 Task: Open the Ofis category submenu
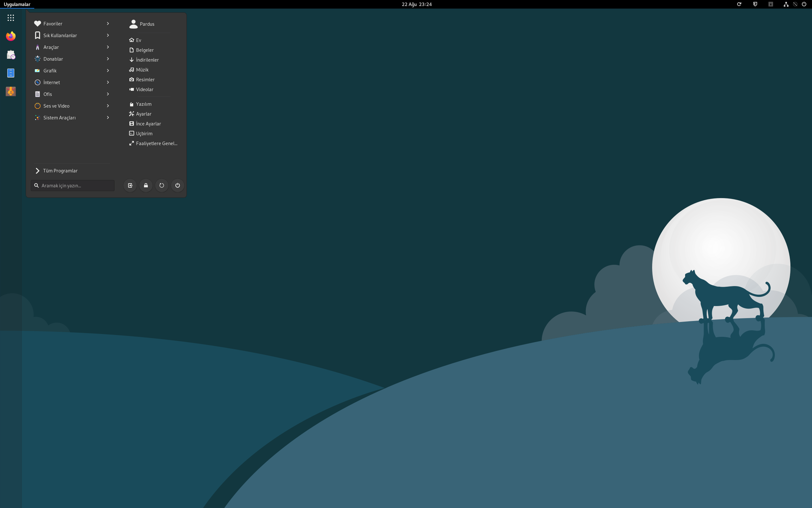(72, 94)
